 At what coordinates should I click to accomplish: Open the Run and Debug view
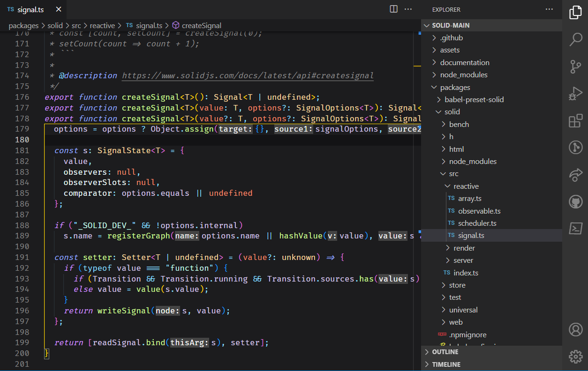click(x=575, y=94)
